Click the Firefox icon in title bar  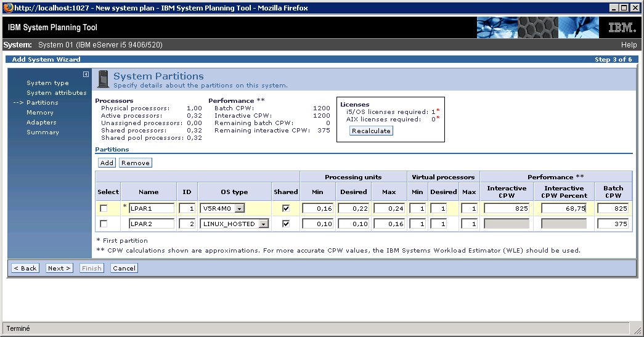(x=8, y=8)
